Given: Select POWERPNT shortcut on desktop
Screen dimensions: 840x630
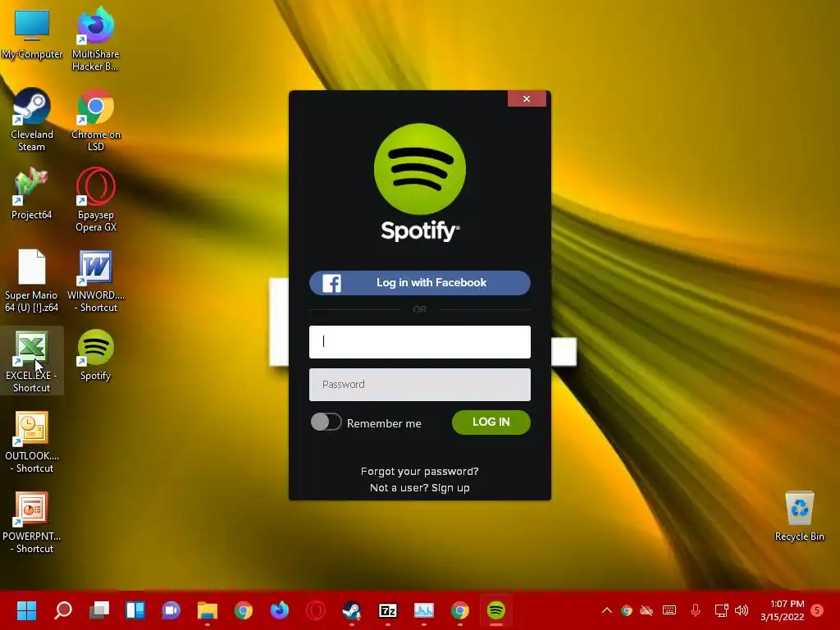Looking at the screenshot, I should [32, 521].
